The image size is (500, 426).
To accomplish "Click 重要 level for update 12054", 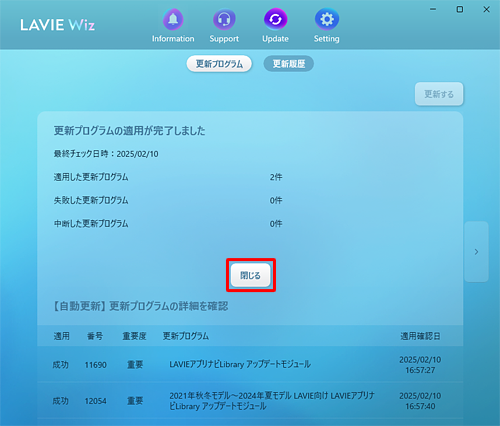I will pos(135,401).
